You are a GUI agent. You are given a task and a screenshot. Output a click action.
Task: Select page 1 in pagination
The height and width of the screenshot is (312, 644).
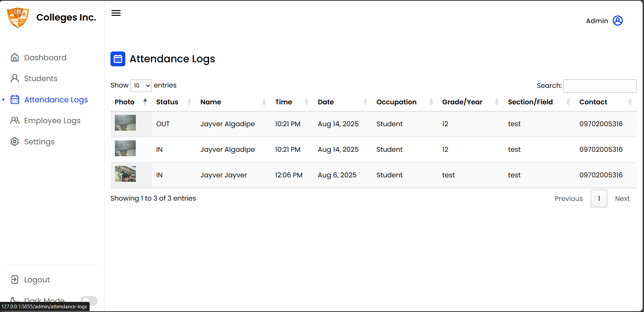click(x=599, y=199)
